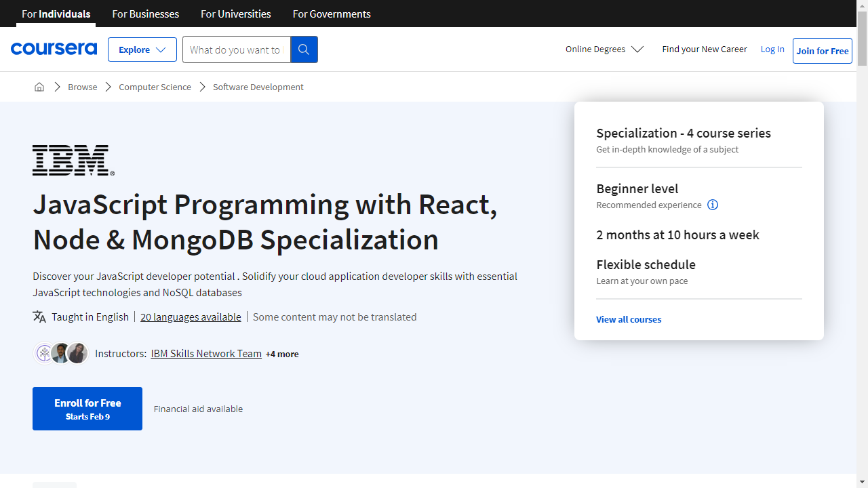Image resolution: width=868 pixels, height=488 pixels.
Task: Open the Explore dropdown
Action: 142,49
